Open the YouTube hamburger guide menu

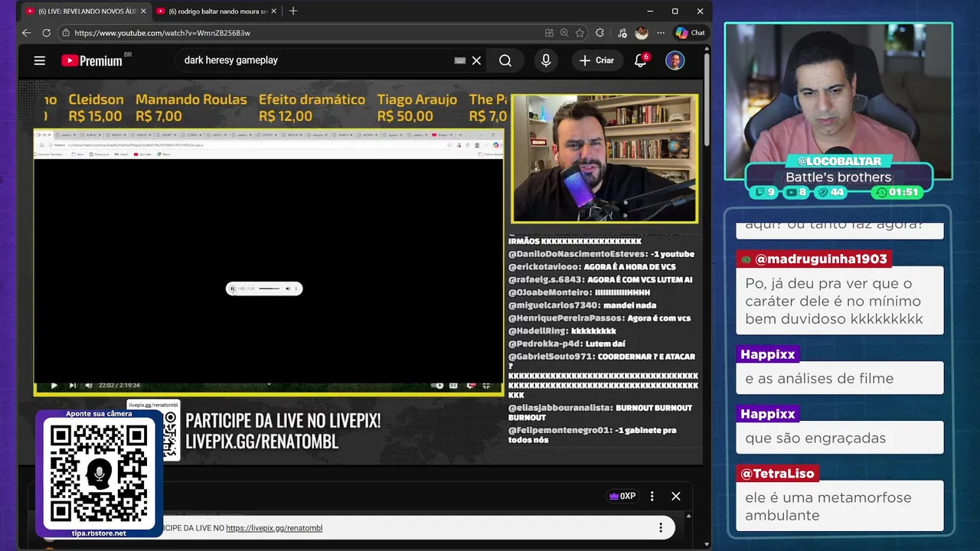(40, 60)
